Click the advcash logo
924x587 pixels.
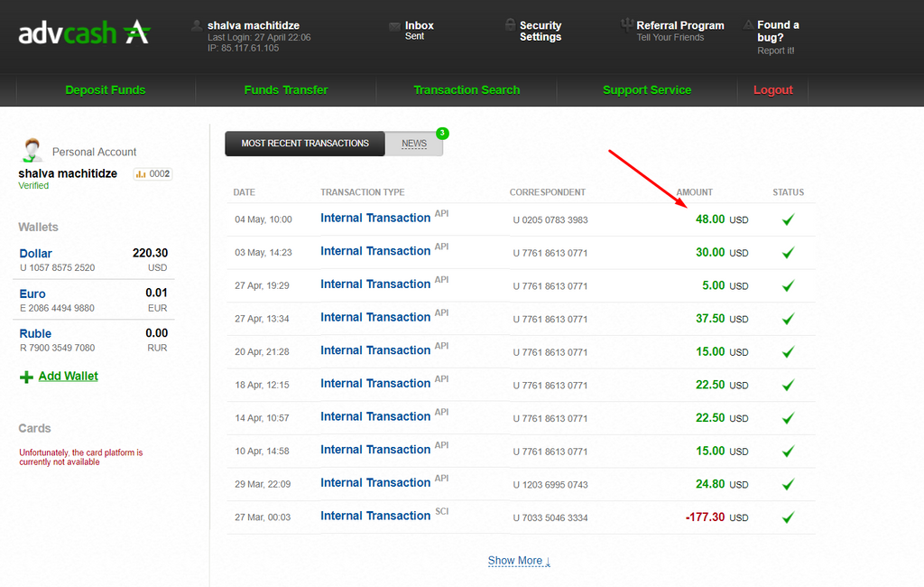pyautogui.click(x=84, y=33)
